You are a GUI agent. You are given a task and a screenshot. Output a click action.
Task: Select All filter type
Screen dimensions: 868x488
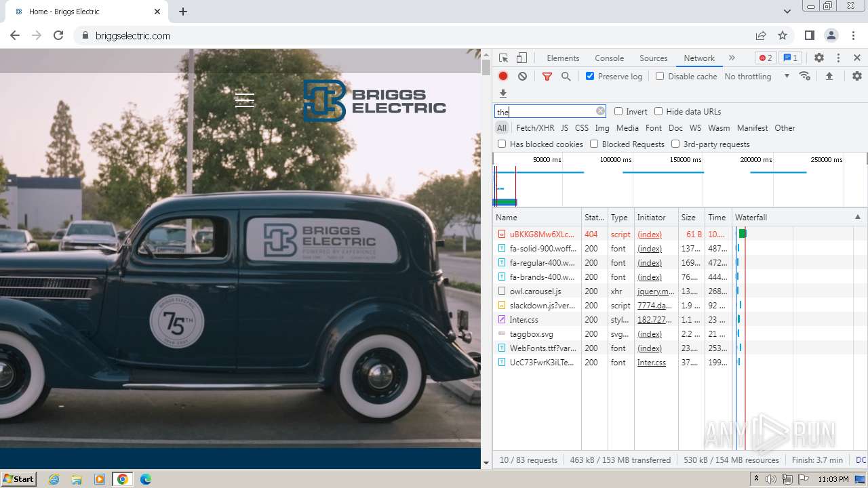click(x=502, y=128)
